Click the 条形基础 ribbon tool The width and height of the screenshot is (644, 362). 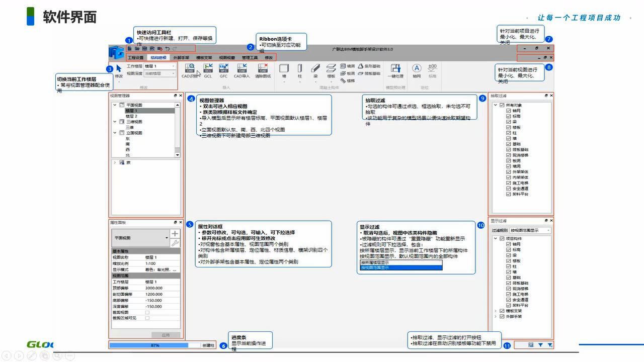369,66
